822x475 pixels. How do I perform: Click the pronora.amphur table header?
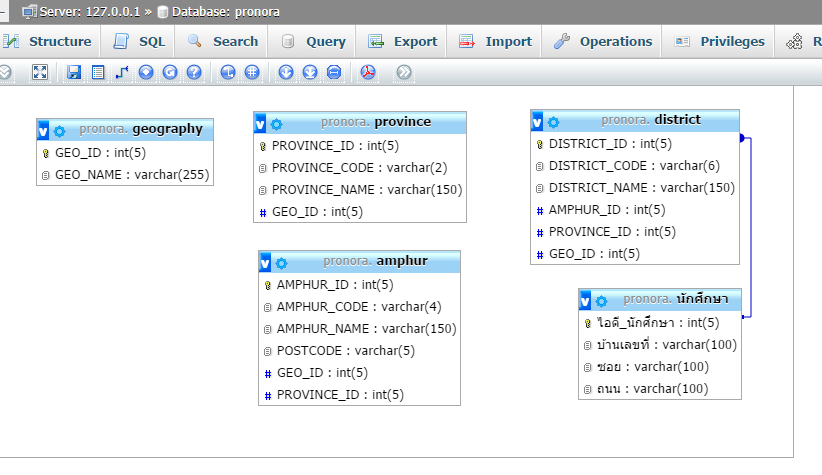375,261
